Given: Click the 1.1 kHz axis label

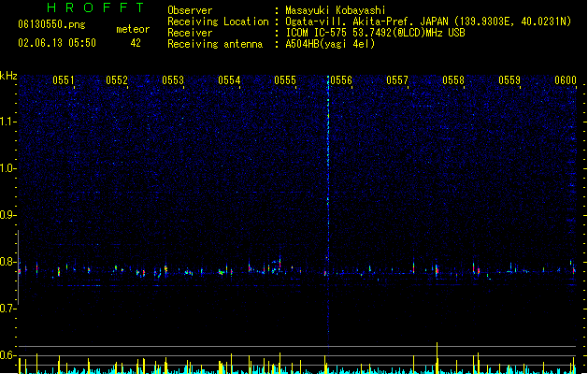Looking at the screenshot, I should coord(8,122).
